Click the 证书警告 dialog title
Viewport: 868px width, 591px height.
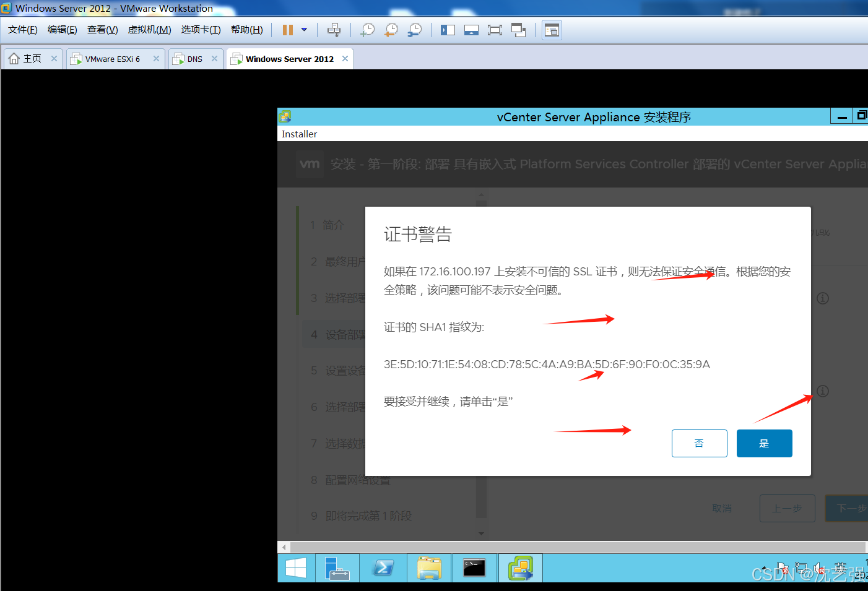point(418,235)
